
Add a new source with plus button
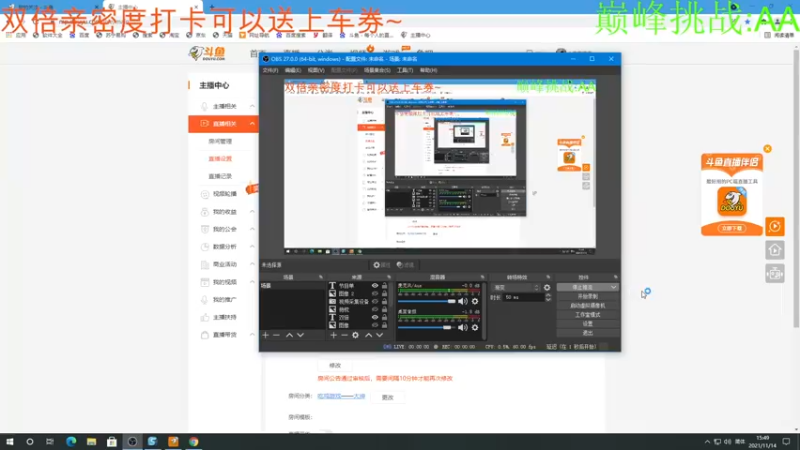coord(333,335)
